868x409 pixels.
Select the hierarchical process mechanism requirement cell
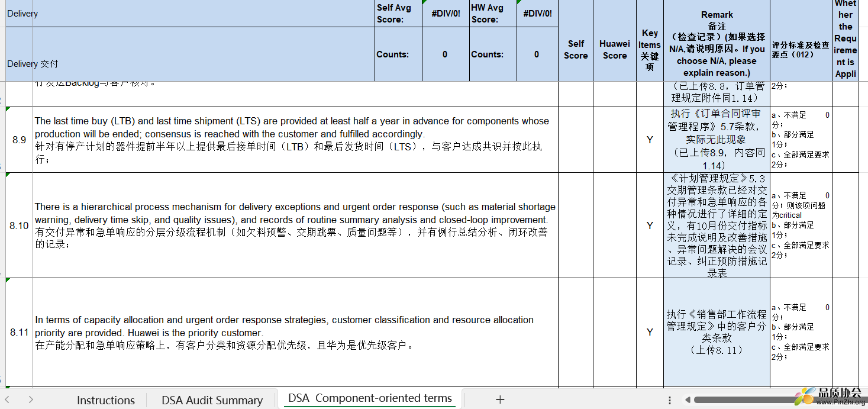295,226
